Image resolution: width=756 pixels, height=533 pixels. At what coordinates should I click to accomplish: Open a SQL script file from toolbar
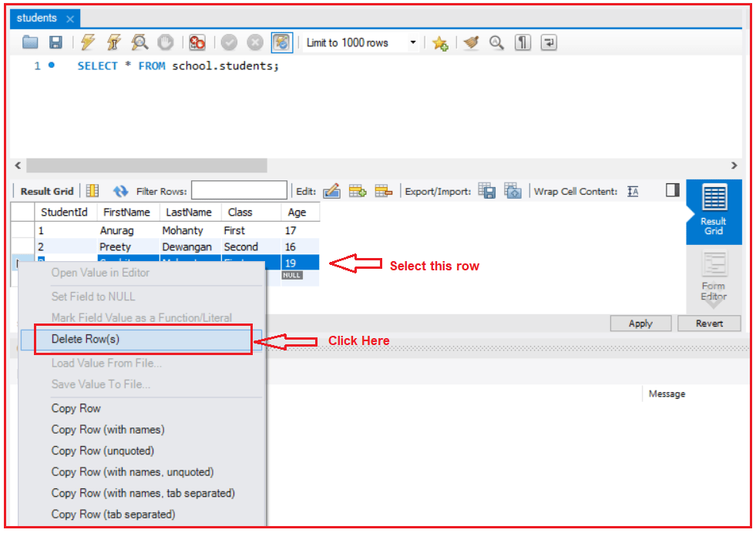pos(30,42)
